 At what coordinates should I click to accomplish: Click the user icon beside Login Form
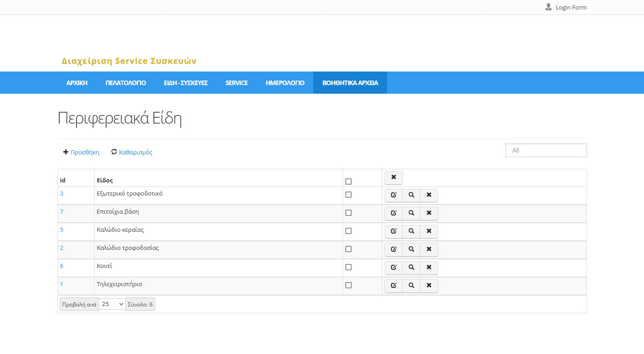coord(548,7)
